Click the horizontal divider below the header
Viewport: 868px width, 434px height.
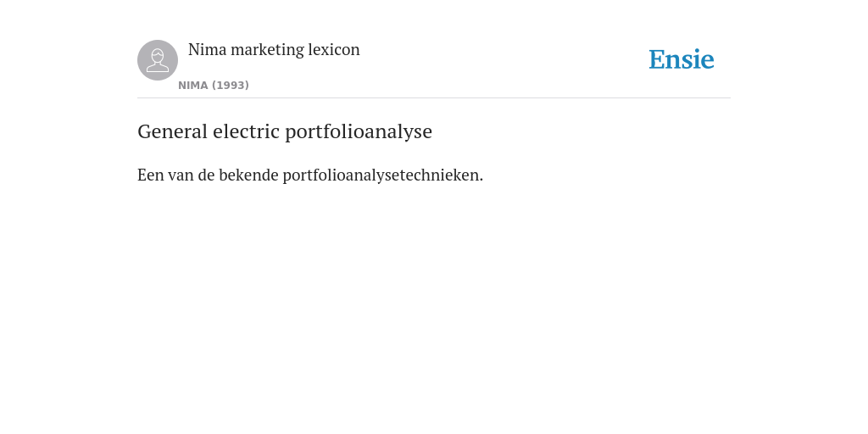point(434,98)
